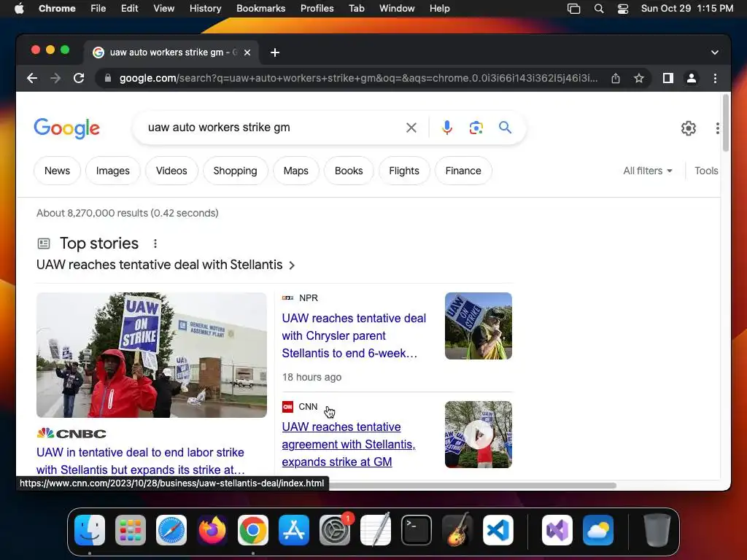747x560 pixels.
Task: Open GarageBand from the dock
Action: pyautogui.click(x=457, y=530)
